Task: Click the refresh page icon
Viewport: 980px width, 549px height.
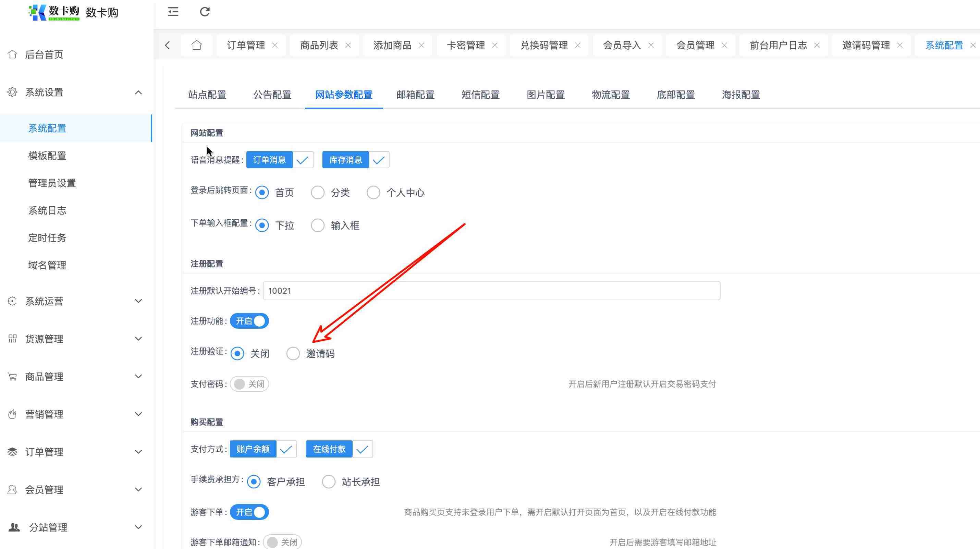Action: pyautogui.click(x=205, y=12)
